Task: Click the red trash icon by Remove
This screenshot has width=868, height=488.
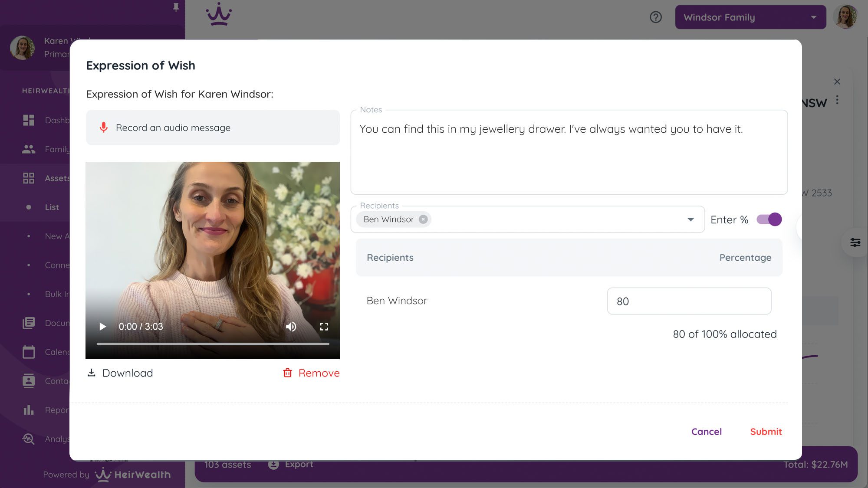Action: pyautogui.click(x=287, y=373)
